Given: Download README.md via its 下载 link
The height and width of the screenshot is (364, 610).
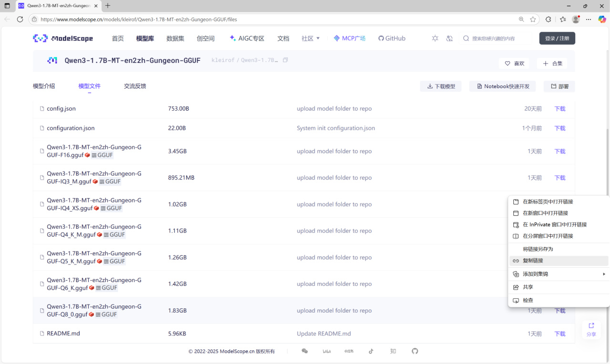Looking at the screenshot, I should [x=560, y=334].
